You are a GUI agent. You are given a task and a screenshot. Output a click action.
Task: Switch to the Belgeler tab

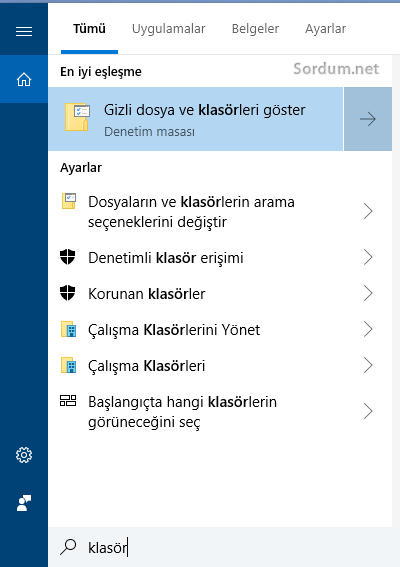coord(255,29)
